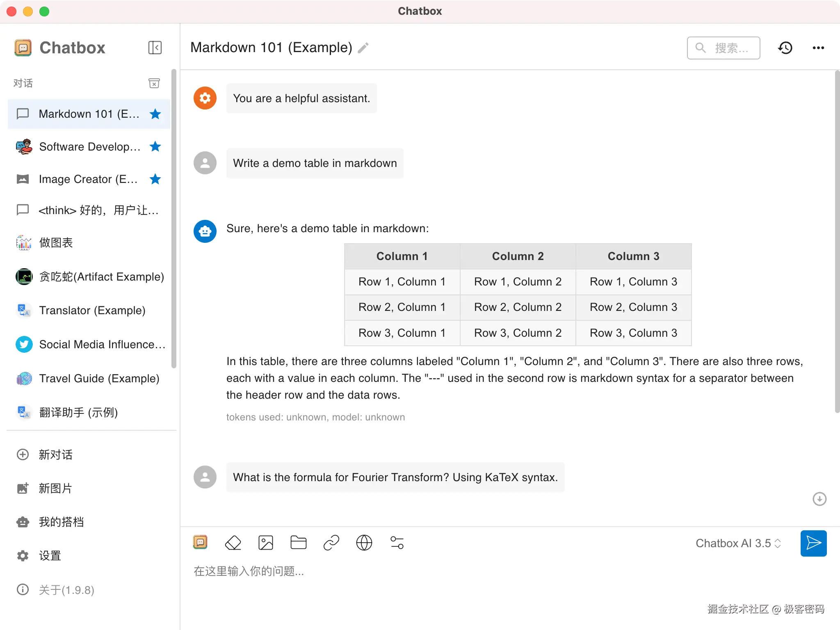Start a new conversation with 新对话
This screenshot has height=630, width=840.
point(55,454)
